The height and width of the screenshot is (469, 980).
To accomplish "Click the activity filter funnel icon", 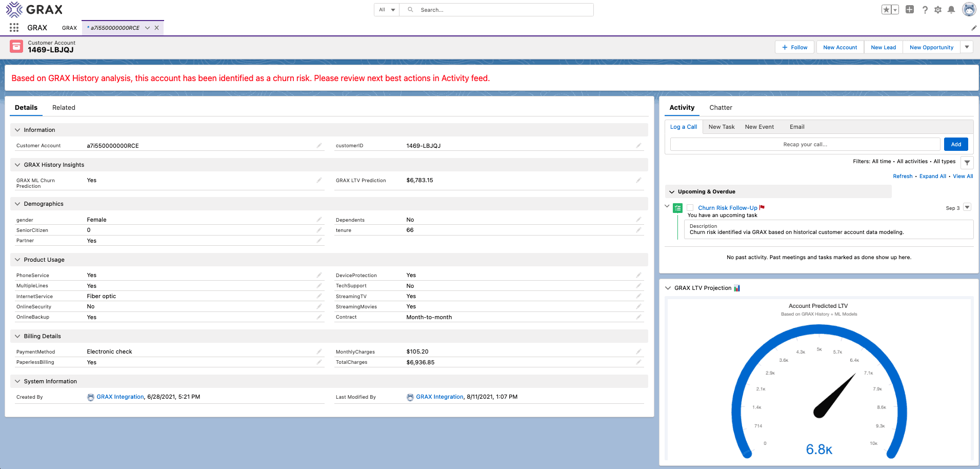I will pyautogui.click(x=967, y=163).
